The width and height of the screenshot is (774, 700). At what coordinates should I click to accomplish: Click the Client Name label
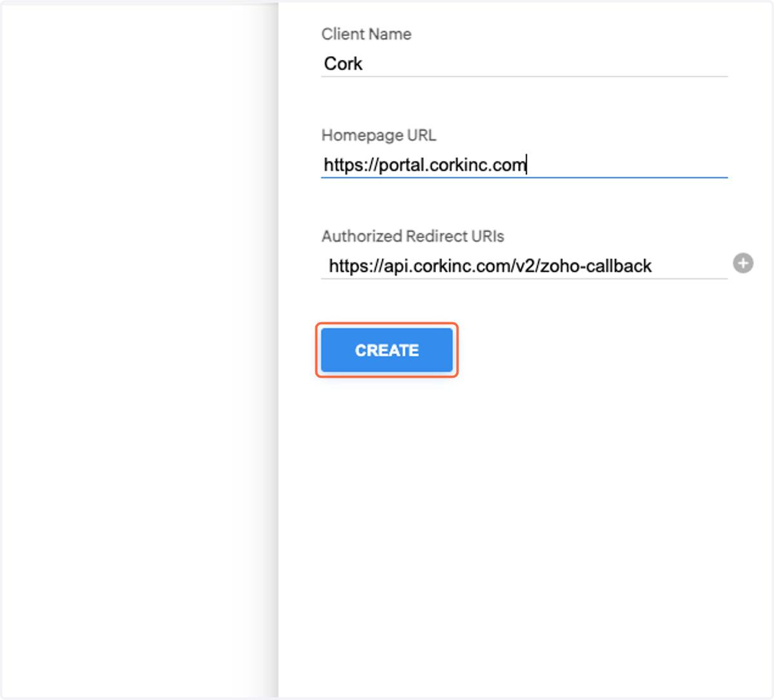pyautogui.click(x=366, y=34)
